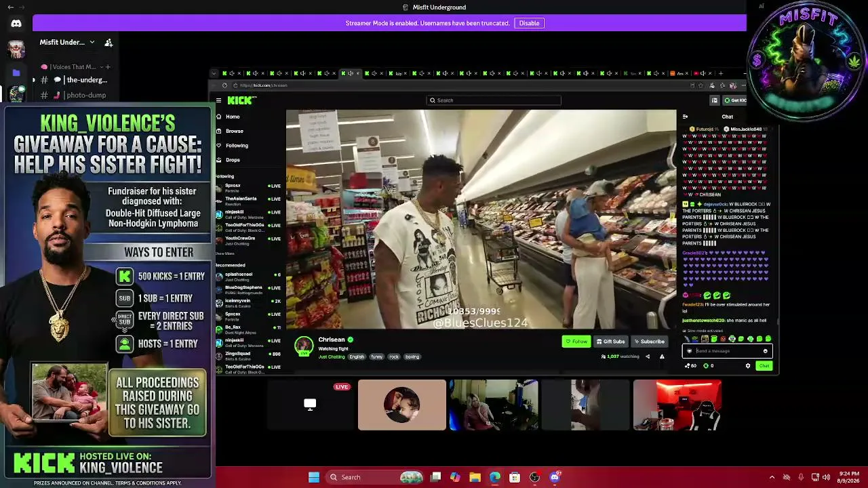Image resolution: width=868 pixels, height=488 pixels.
Task: Follow the Chrisean channel
Action: point(576,342)
